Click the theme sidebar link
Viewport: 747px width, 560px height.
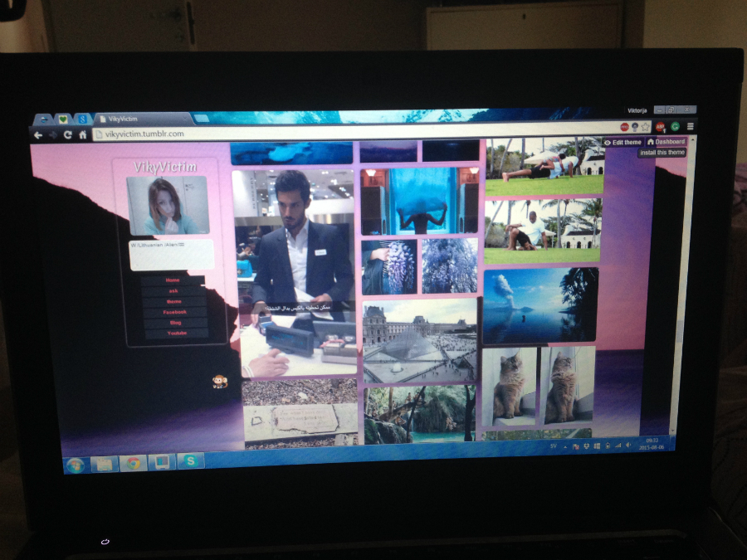pyautogui.click(x=174, y=301)
